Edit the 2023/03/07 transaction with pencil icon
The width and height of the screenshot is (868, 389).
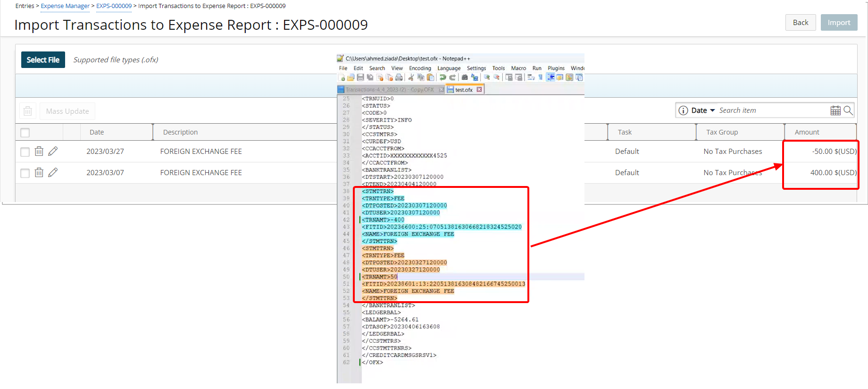point(53,172)
